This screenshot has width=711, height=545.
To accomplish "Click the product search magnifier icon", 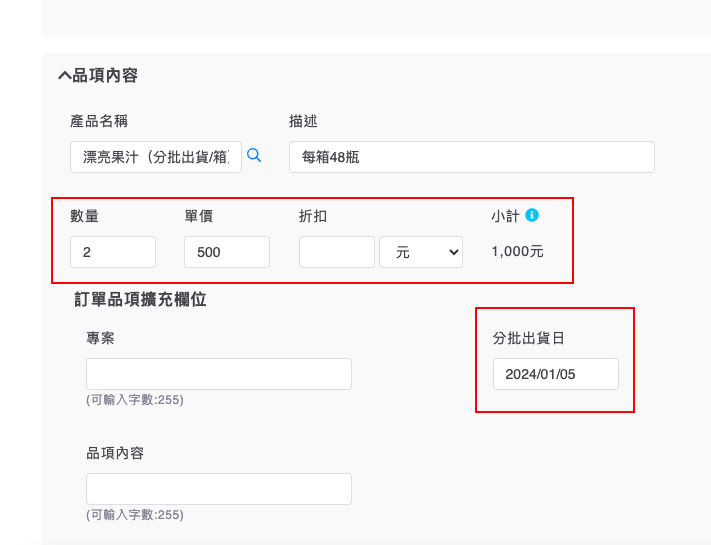I will pos(254,155).
